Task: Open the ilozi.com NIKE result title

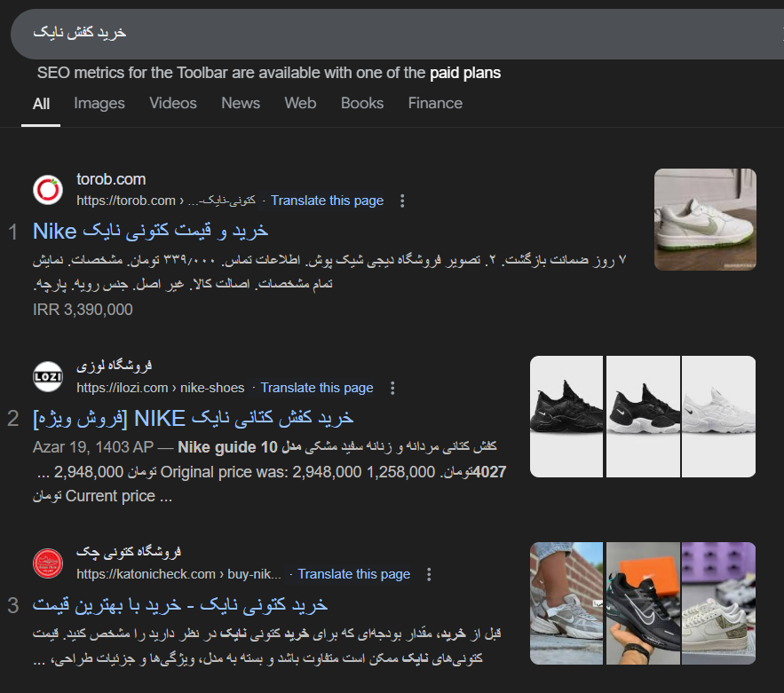Action: (x=193, y=419)
